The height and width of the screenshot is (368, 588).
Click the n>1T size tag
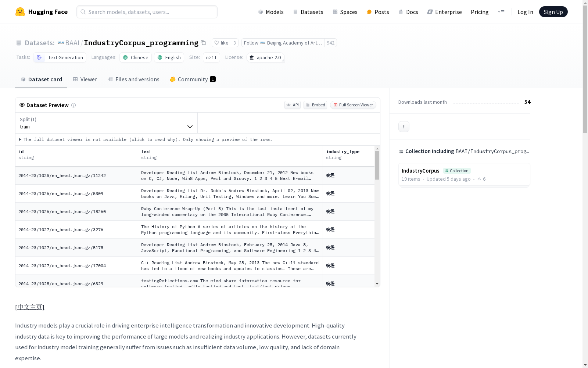coord(211,57)
